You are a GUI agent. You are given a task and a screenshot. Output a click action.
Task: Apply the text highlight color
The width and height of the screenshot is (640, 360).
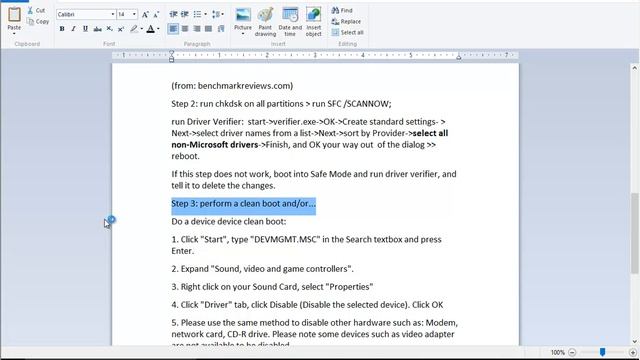pyautogui.click(x=134, y=29)
